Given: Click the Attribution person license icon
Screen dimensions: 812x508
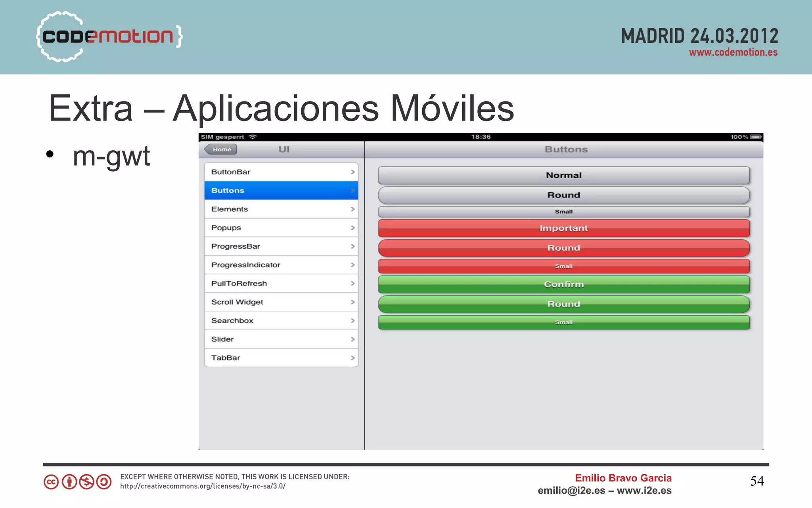Looking at the screenshot, I should coord(69,482).
